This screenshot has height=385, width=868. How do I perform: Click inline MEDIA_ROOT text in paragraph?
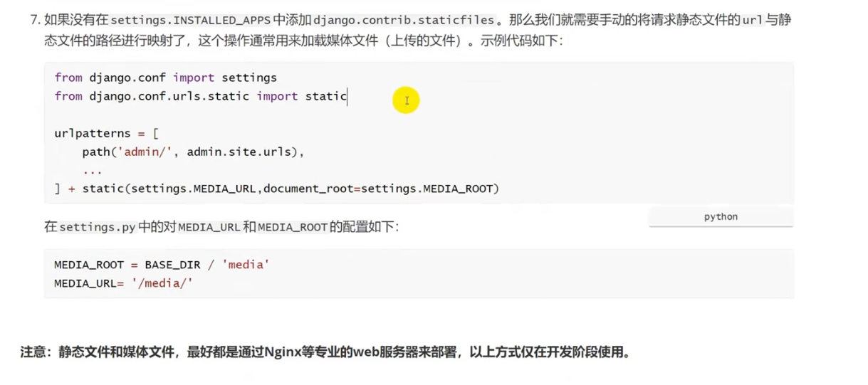click(293, 228)
